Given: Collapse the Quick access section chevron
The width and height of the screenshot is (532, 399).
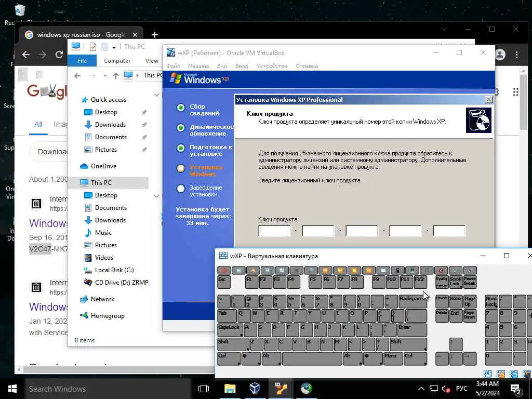Looking at the screenshot, I should 156,95.
